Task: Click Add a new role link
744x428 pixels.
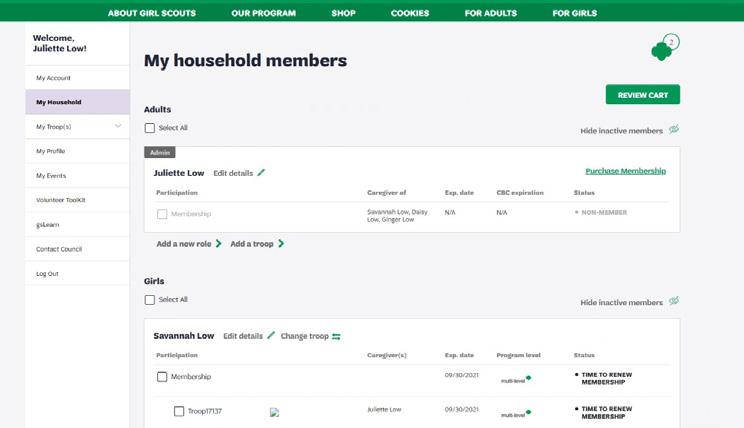Action: (184, 244)
